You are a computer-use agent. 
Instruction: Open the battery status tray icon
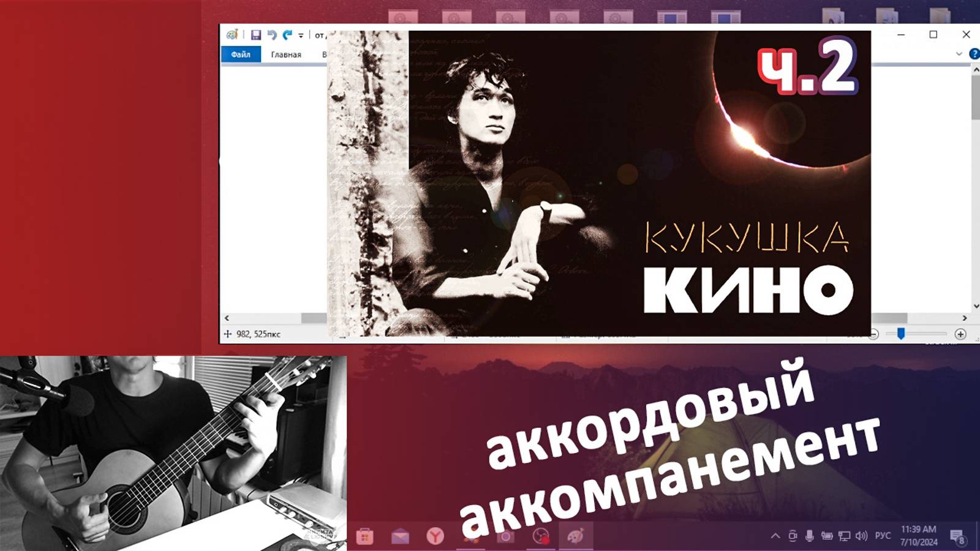(827, 536)
